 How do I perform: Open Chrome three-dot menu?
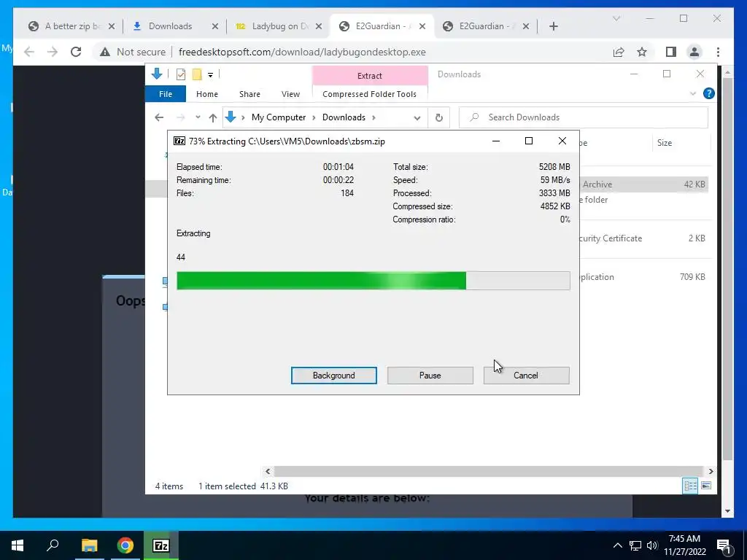[x=718, y=52]
